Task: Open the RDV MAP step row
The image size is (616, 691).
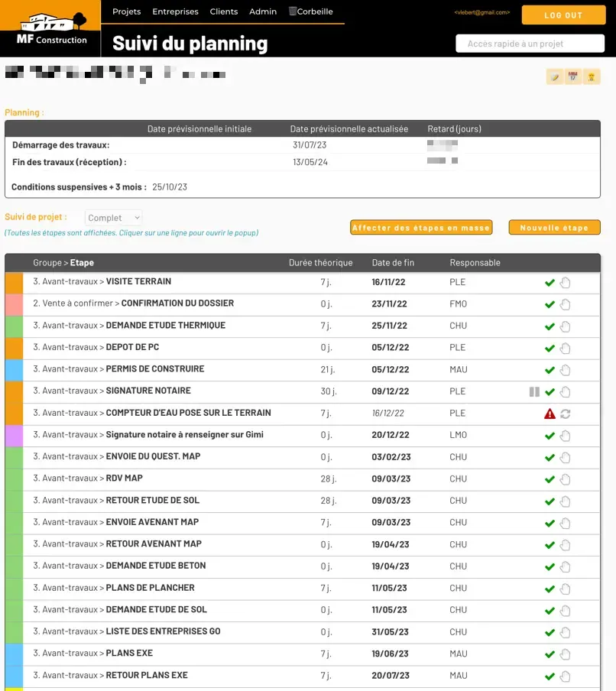Action: tap(303, 479)
